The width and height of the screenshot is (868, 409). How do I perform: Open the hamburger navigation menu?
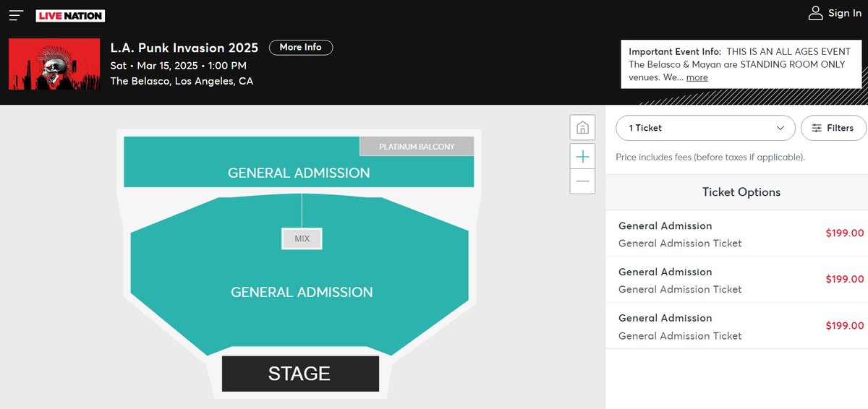[x=16, y=15]
